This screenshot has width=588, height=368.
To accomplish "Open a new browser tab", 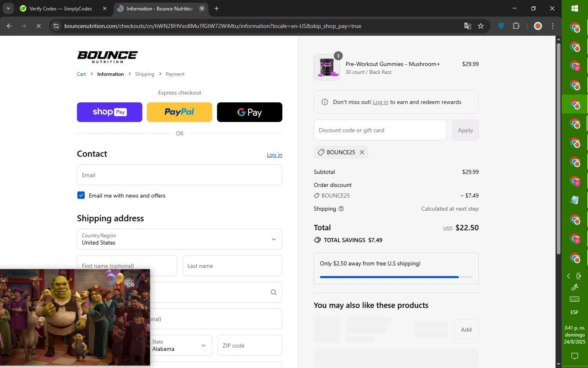I will tap(216, 8).
